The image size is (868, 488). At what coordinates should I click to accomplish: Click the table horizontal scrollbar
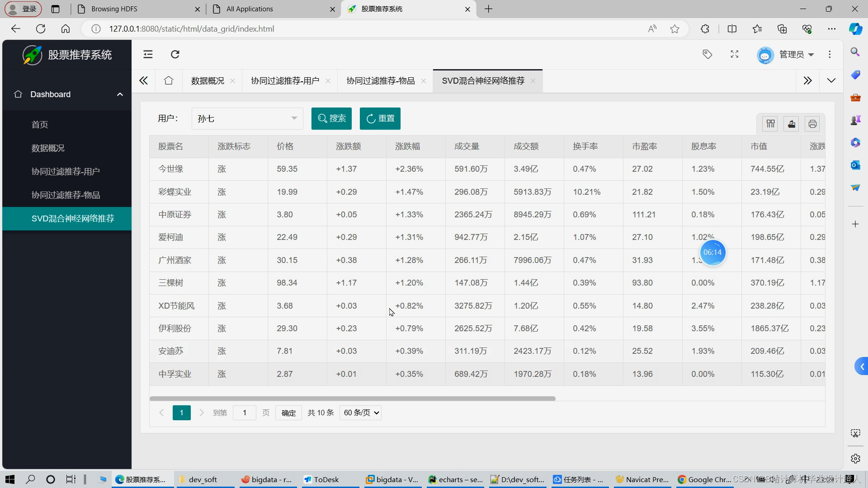point(352,399)
